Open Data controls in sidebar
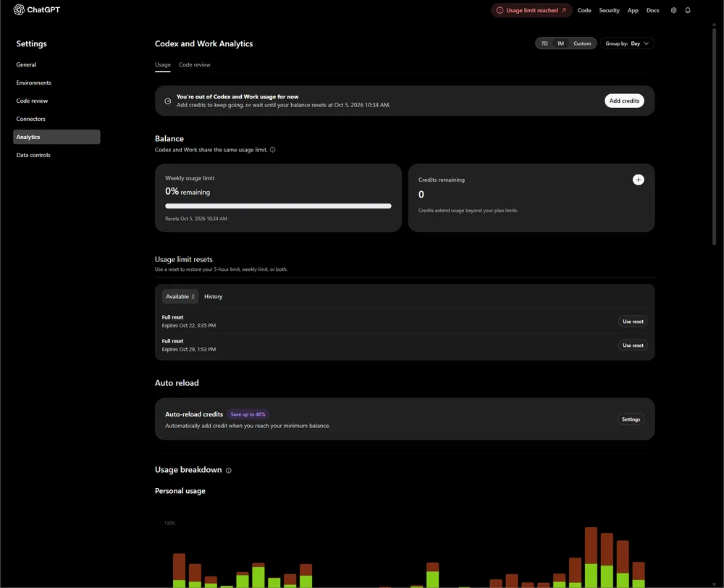The width and height of the screenshot is (724, 588). pyautogui.click(x=56, y=155)
